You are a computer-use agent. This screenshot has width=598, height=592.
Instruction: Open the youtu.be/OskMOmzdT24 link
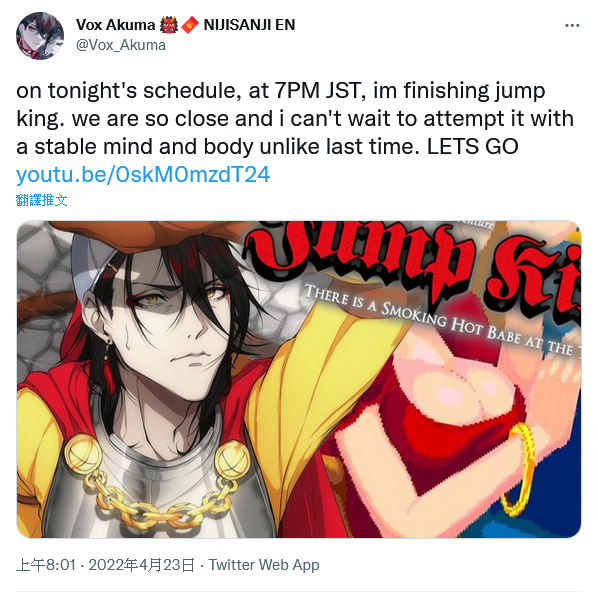pyautogui.click(x=143, y=175)
